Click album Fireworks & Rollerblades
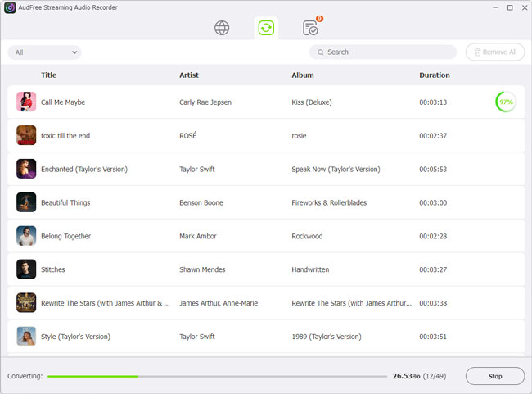The height and width of the screenshot is (394, 532). coord(329,203)
